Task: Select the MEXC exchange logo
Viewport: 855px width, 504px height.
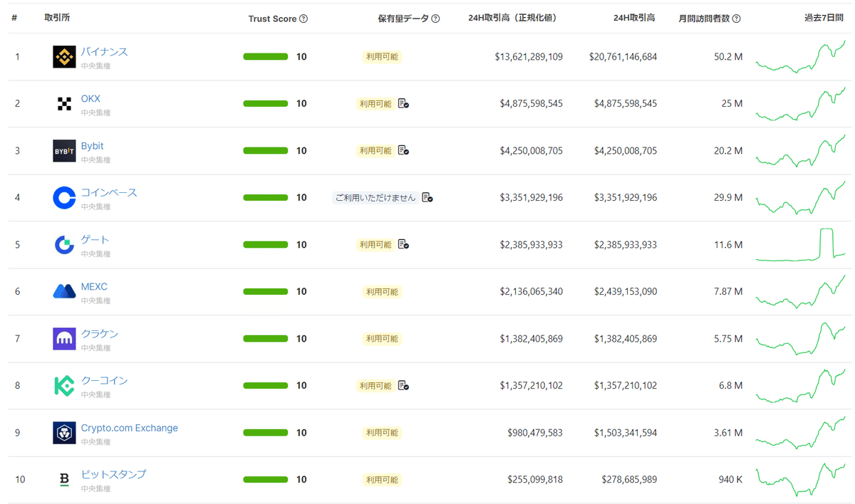Action: (63, 291)
